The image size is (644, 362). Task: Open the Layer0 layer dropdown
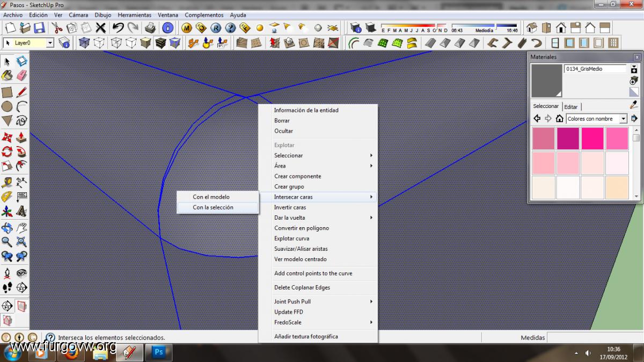(50, 43)
